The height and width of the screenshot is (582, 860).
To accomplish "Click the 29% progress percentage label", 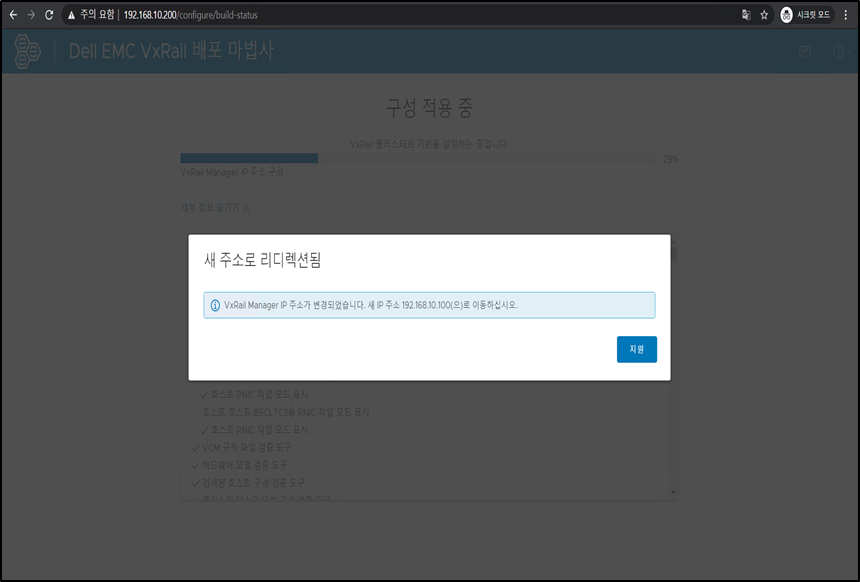I will (670, 159).
